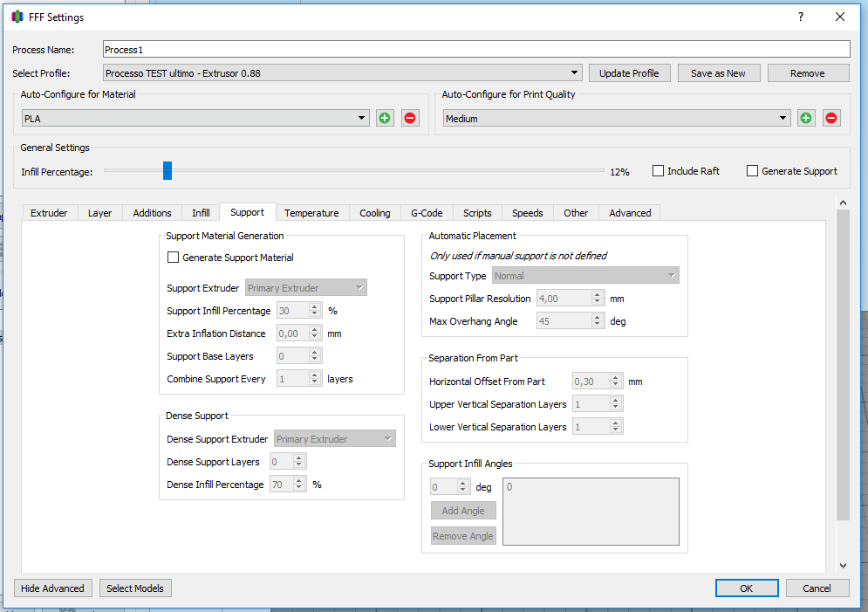868x612 pixels.
Task: Open the Infill tab
Action: tap(201, 213)
